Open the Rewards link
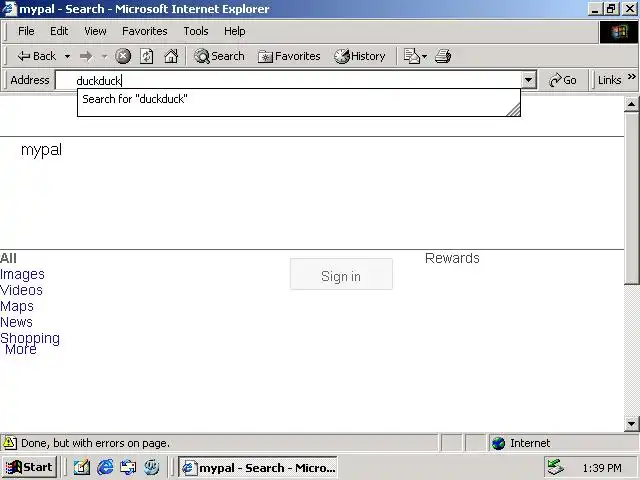Screen dimensions: 640x480 [452, 258]
